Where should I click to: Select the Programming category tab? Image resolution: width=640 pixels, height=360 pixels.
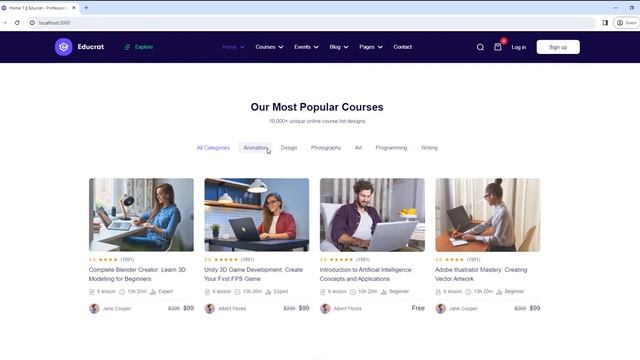click(391, 148)
